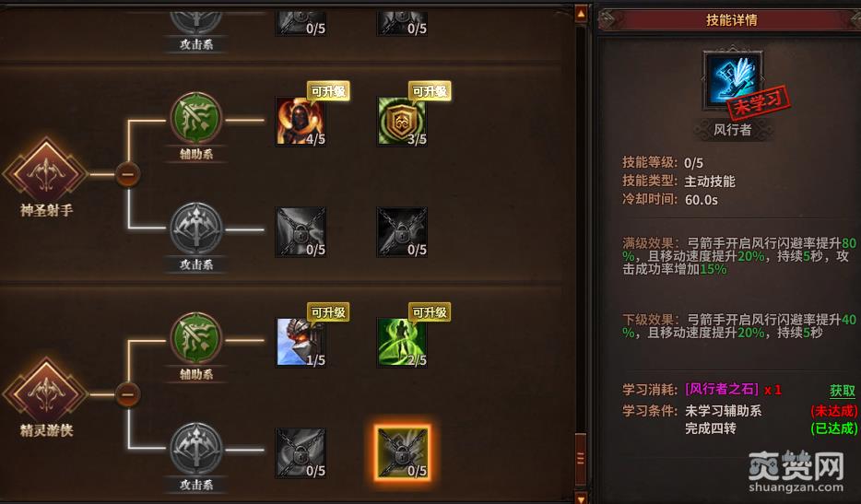Click 神圣射手 first locked attack skill 0/5
This screenshot has width=861, height=504.
pyautogui.click(x=301, y=231)
